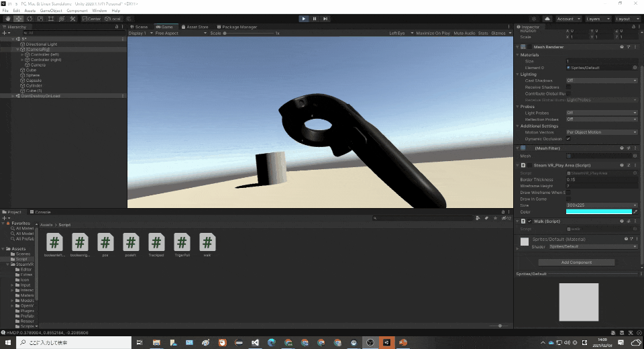Use eyedropper for Color field

tap(635, 211)
